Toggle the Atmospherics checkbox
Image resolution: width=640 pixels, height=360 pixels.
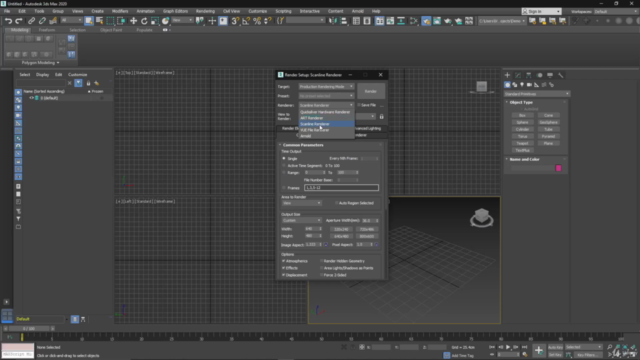click(284, 261)
